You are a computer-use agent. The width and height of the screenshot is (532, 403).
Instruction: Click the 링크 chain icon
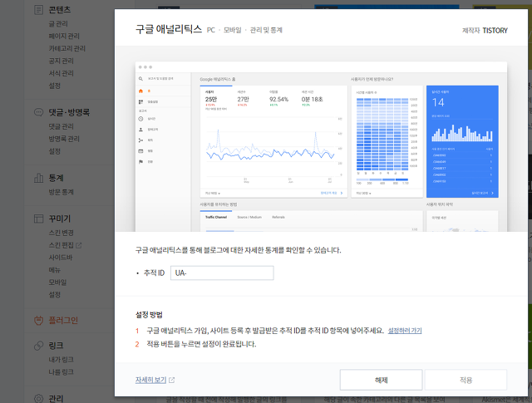pos(39,346)
